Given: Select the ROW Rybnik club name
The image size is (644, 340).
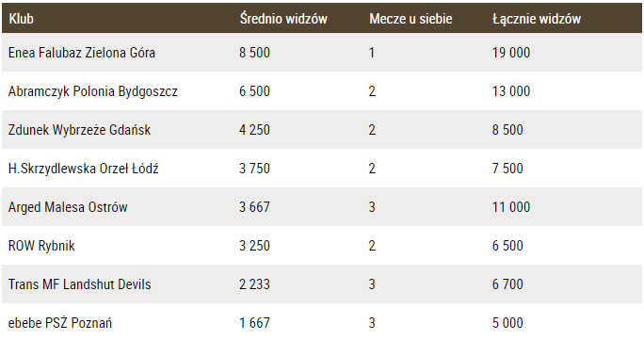Looking at the screenshot, I should click(41, 246).
